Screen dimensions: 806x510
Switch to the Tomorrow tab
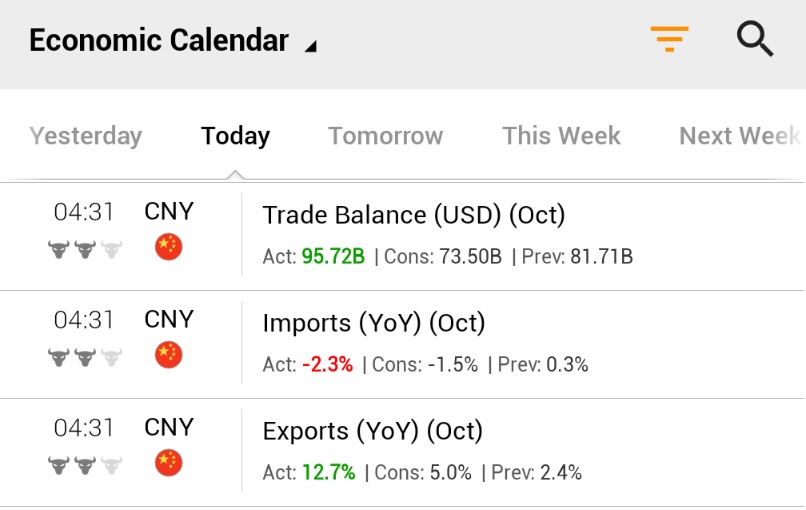(386, 136)
